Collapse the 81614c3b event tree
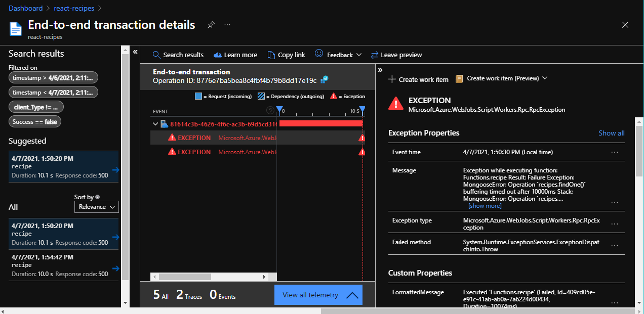This screenshot has height=314, width=644. point(155,123)
